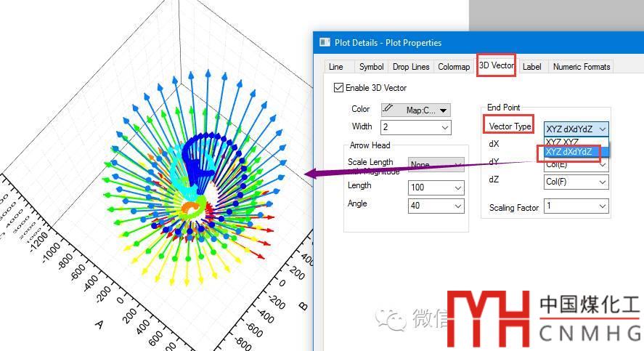
Task: Expand the arrow head Length dropdown
Action: coord(457,188)
